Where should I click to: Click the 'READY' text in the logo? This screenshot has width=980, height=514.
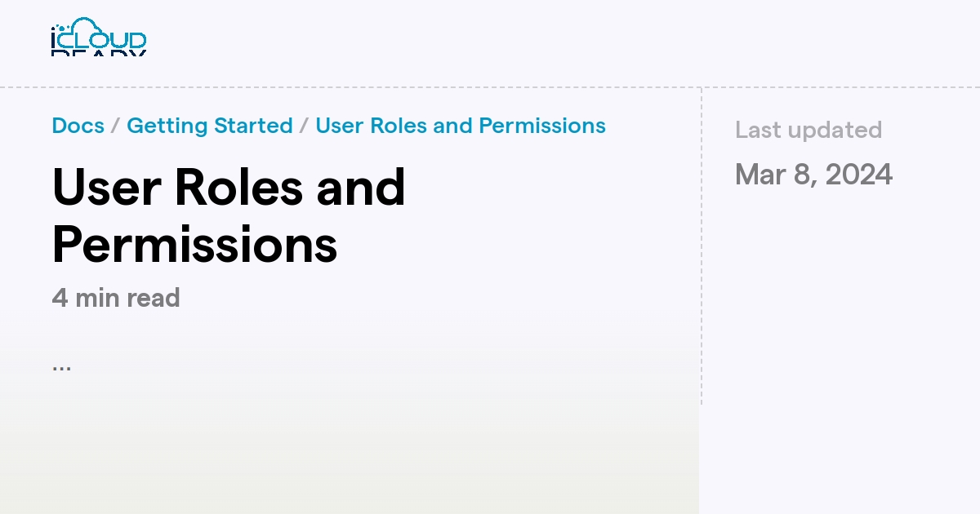click(x=98, y=53)
